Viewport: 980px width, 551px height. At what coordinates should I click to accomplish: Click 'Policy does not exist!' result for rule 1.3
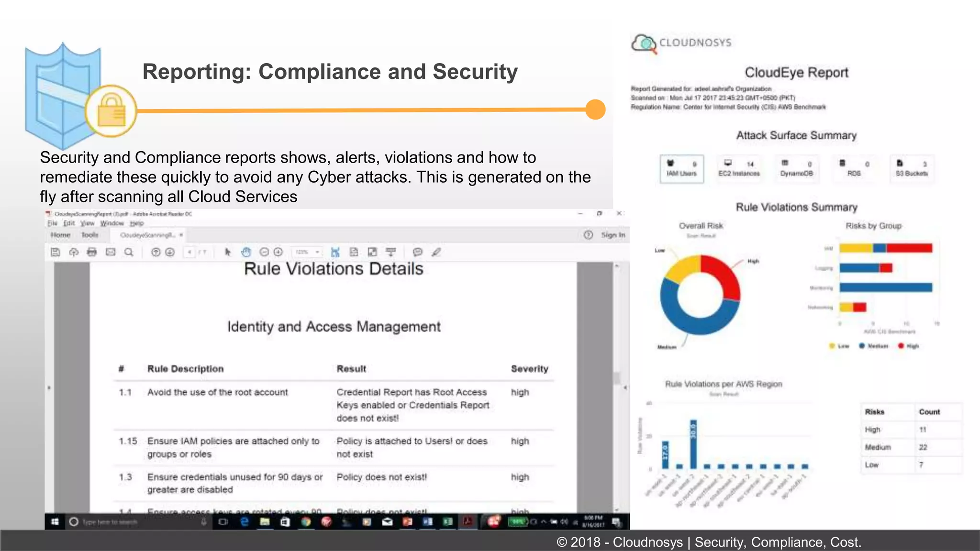(x=382, y=477)
